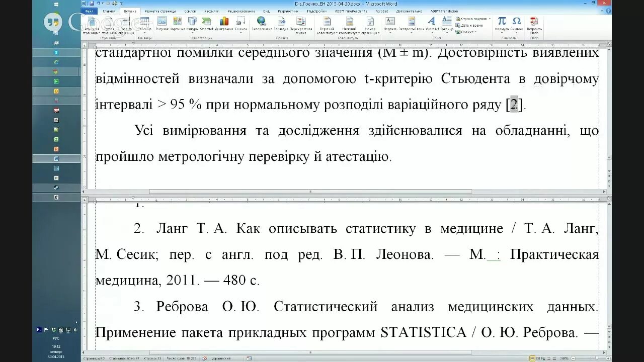
Task: Open Word help question mark icon
Action: 608,11
